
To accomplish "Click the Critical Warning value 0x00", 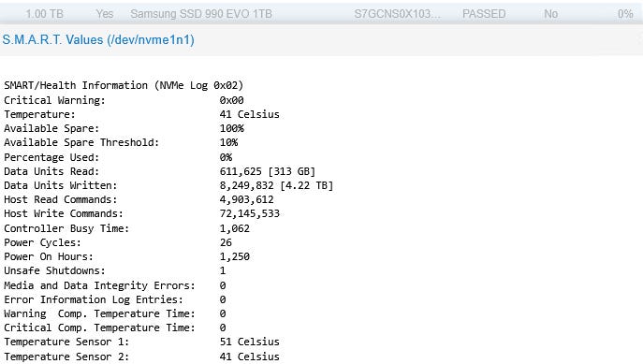I will click(x=231, y=100).
